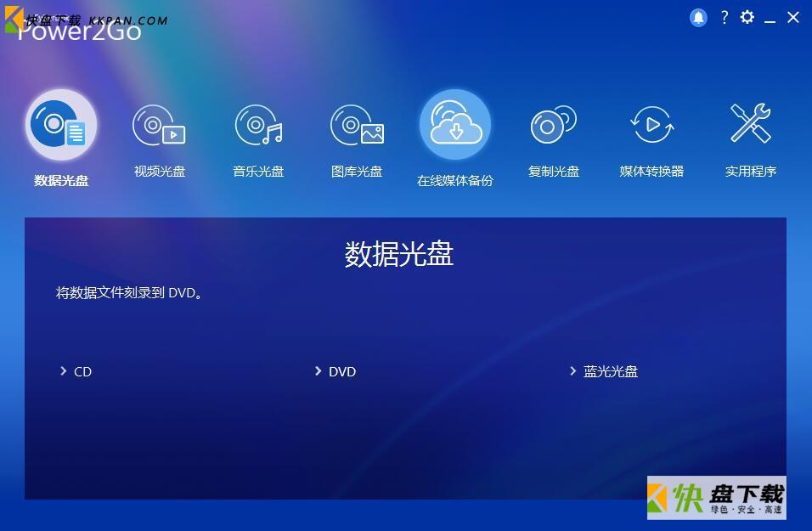812x531 pixels.
Task: Click the 媒体转换器 label
Action: point(652,172)
